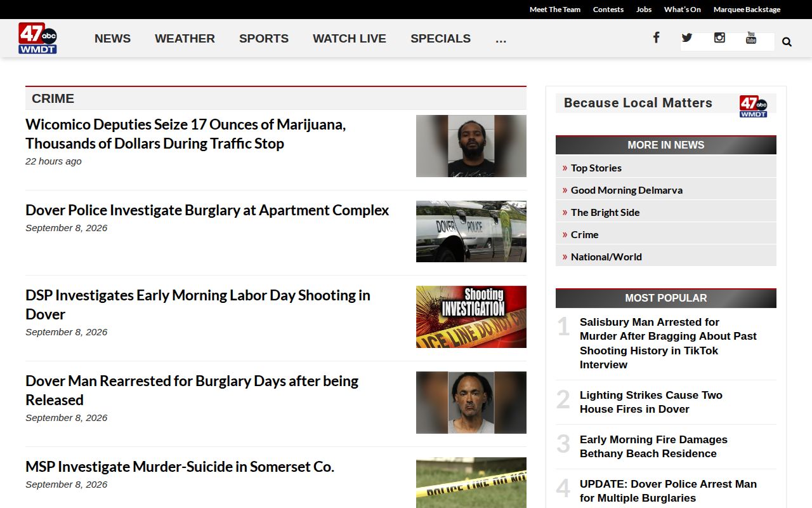Open MSP Murder-Suicide in Somerset article
812x508 pixels.
180,467
